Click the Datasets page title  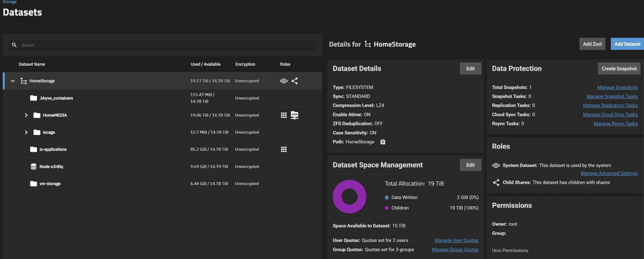click(22, 12)
